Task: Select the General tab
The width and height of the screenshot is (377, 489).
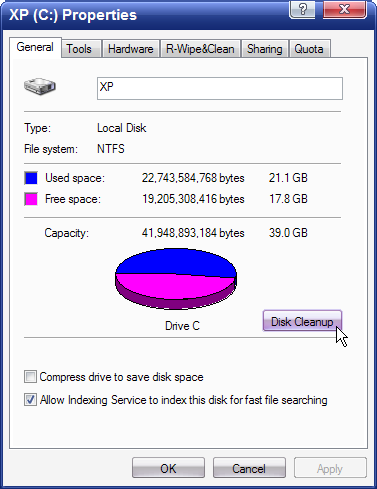Action: (x=35, y=47)
